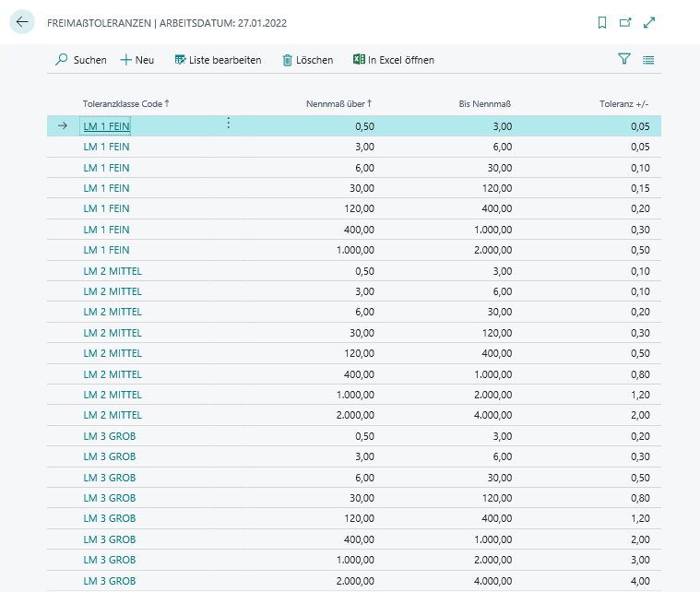
Task: Click the expand to full-screen arrows icon
Action: (x=650, y=22)
